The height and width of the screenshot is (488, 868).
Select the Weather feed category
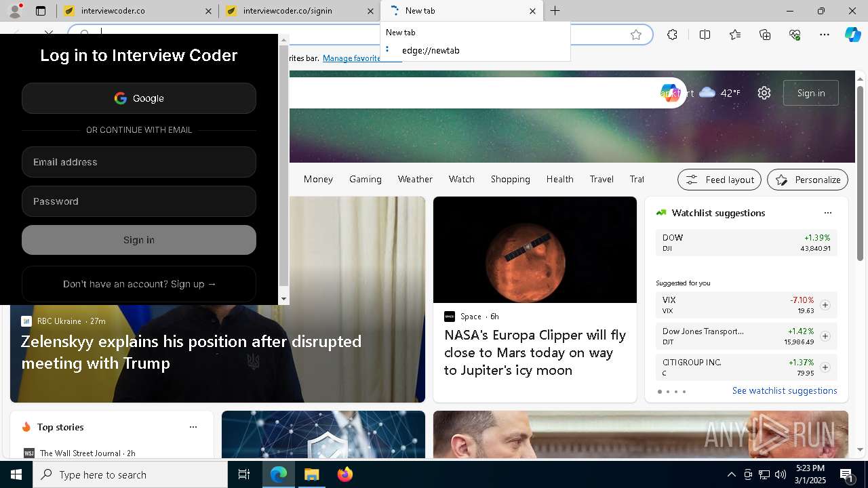click(x=415, y=179)
